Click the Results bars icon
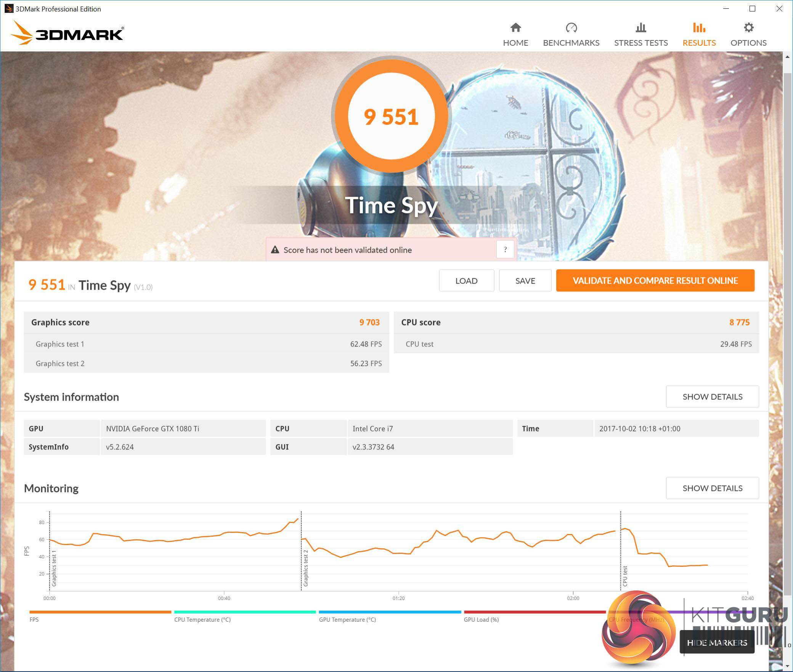The width and height of the screenshot is (793, 672). [699, 27]
